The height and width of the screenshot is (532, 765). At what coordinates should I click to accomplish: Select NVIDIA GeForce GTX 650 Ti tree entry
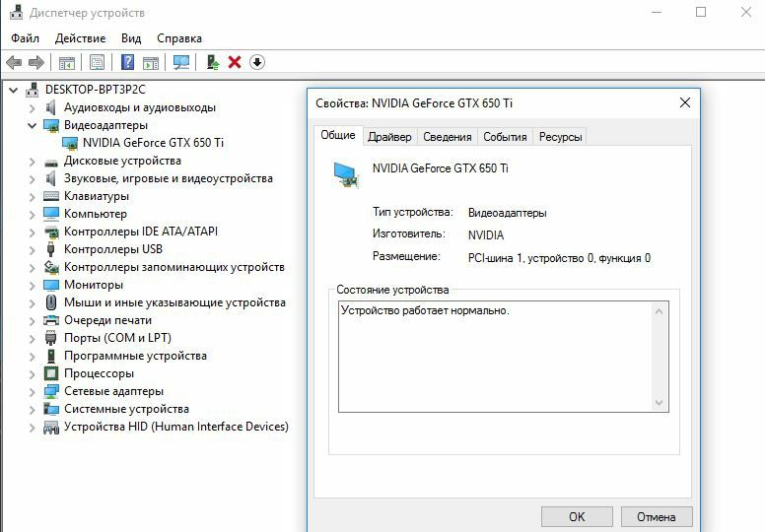coord(153,143)
